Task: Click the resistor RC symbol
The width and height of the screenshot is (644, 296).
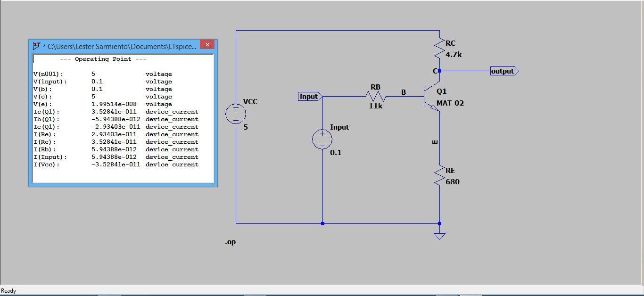Action: pos(439,48)
